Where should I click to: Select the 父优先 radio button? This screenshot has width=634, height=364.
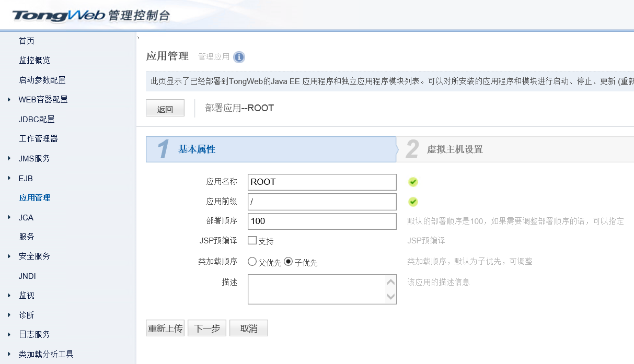[x=252, y=262]
